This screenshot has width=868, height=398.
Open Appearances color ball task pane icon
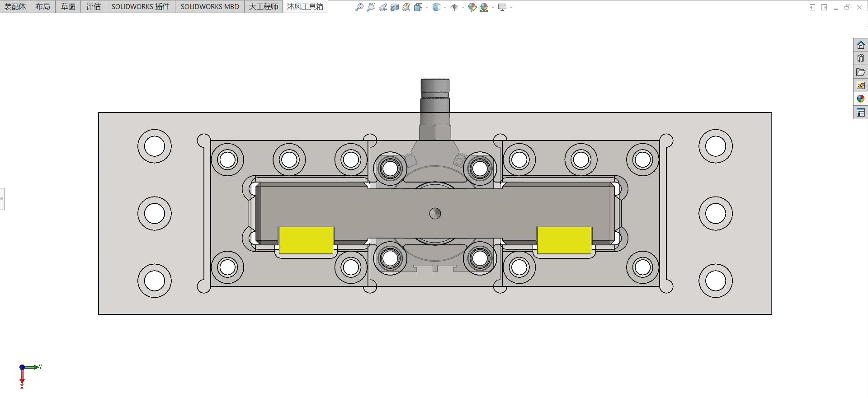coord(861,99)
